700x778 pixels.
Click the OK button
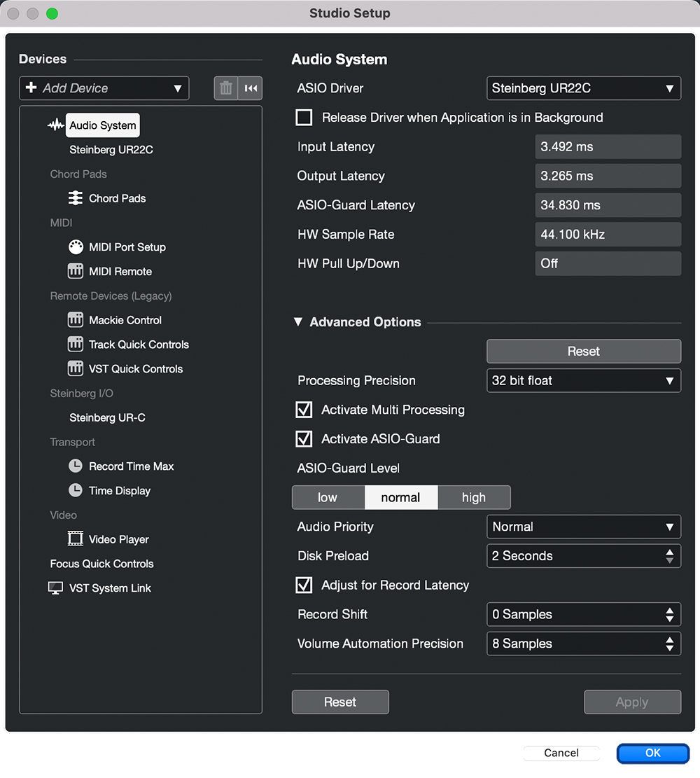652,753
